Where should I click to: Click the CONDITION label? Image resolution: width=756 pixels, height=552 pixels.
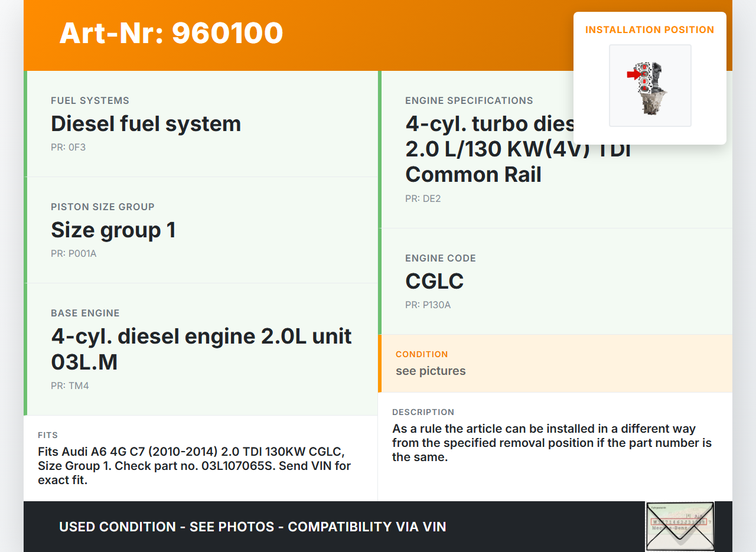click(x=422, y=354)
